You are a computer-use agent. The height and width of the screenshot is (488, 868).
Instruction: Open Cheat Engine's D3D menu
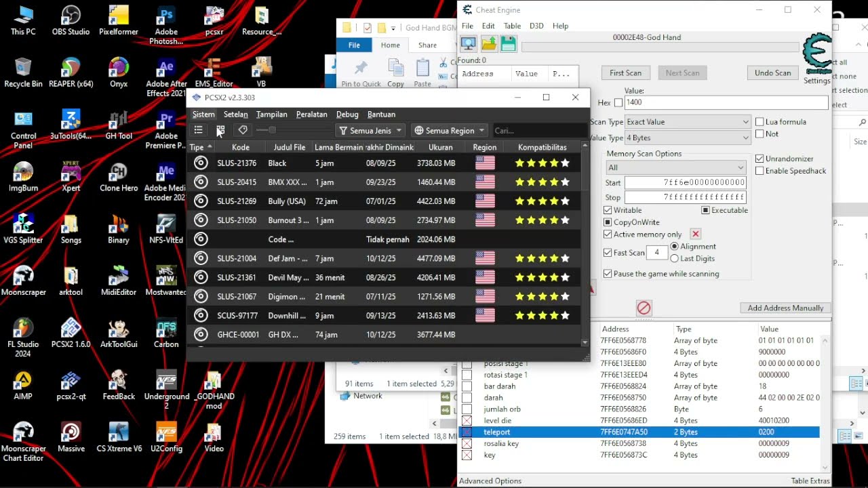(536, 26)
